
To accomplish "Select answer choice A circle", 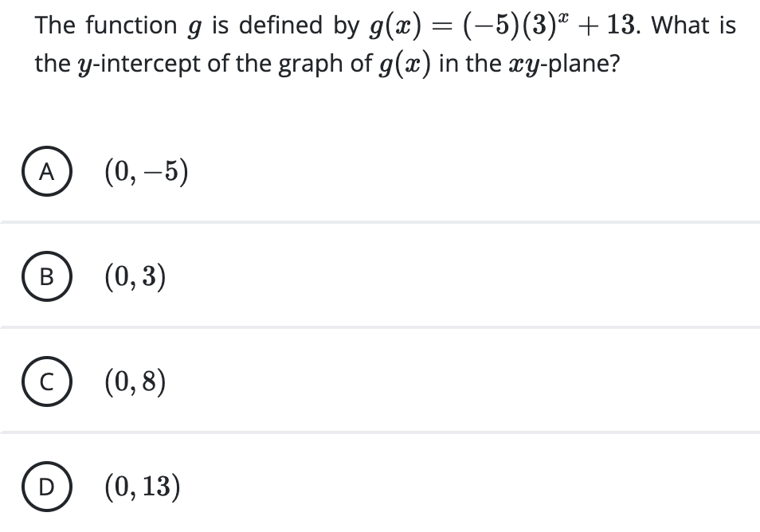I will 46,171.
